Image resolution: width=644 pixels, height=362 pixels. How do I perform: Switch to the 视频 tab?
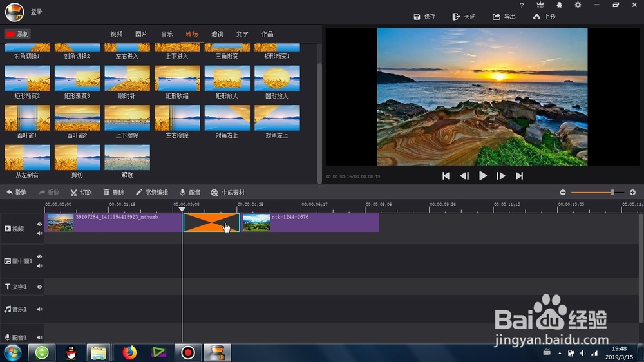pyautogui.click(x=116, y=34)
